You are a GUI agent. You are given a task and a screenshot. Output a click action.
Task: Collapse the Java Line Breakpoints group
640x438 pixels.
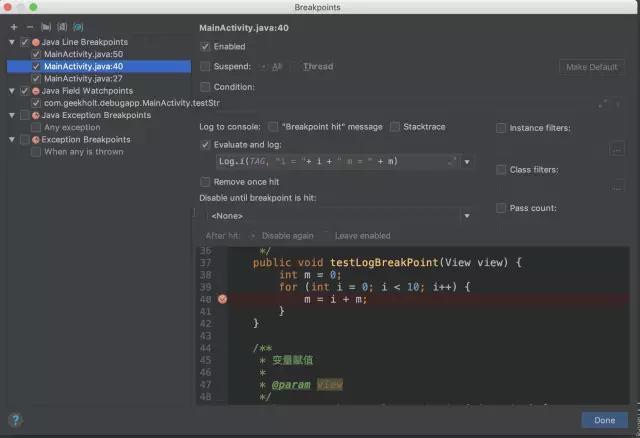click(12, 42)
